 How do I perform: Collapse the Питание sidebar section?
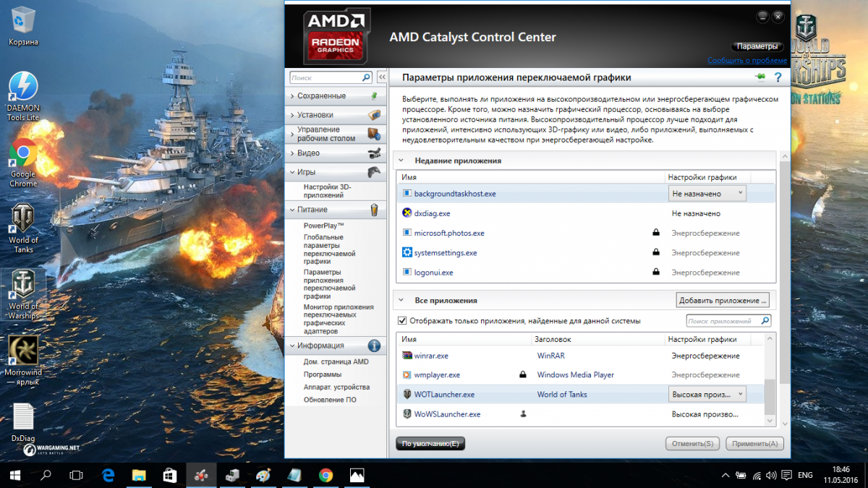coord(336,210)
